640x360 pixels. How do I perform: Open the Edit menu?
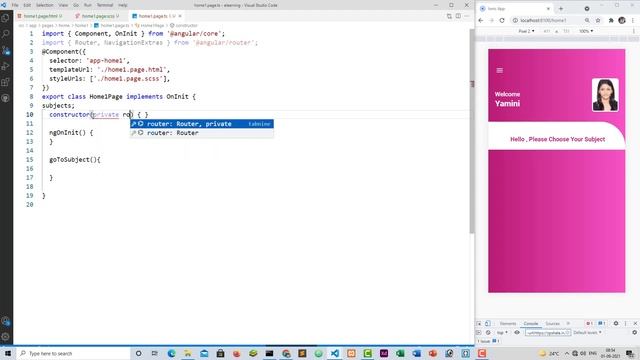[27, 5]
